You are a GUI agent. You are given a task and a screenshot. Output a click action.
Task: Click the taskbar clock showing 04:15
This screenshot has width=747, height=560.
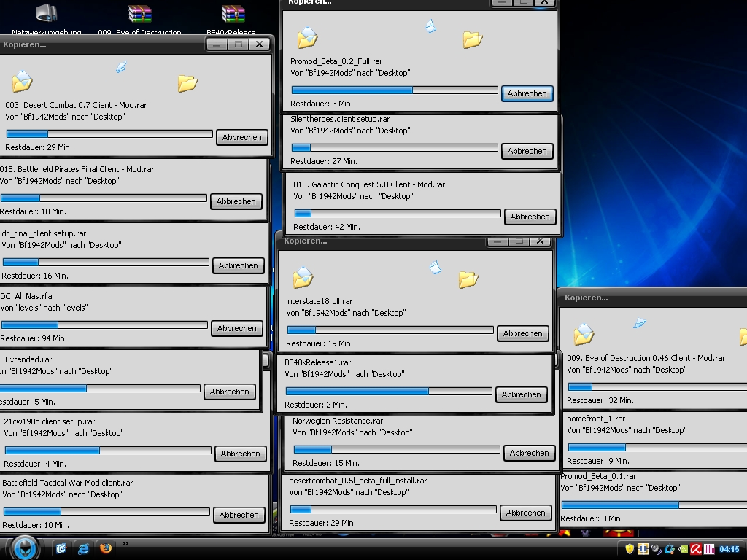tap(729, 550)
